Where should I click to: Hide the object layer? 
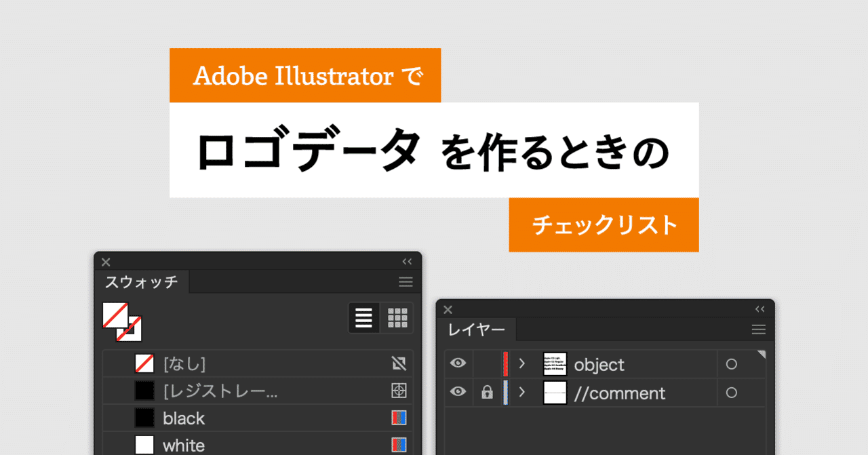coord(458,364)
